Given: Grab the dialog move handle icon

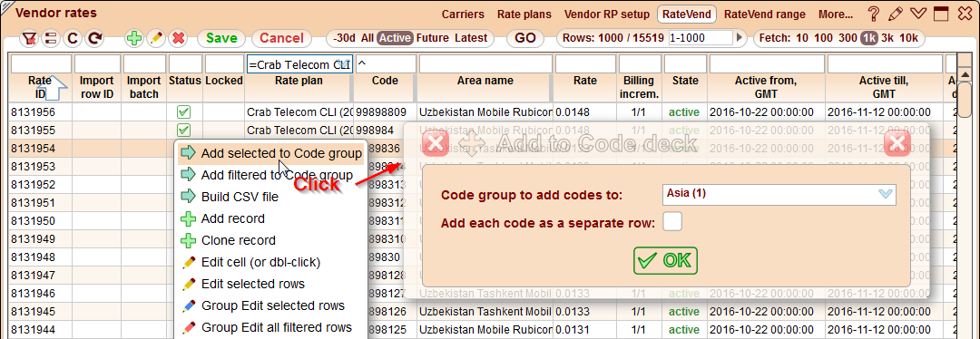Looking at the screenshot, I should click(473, 144).
